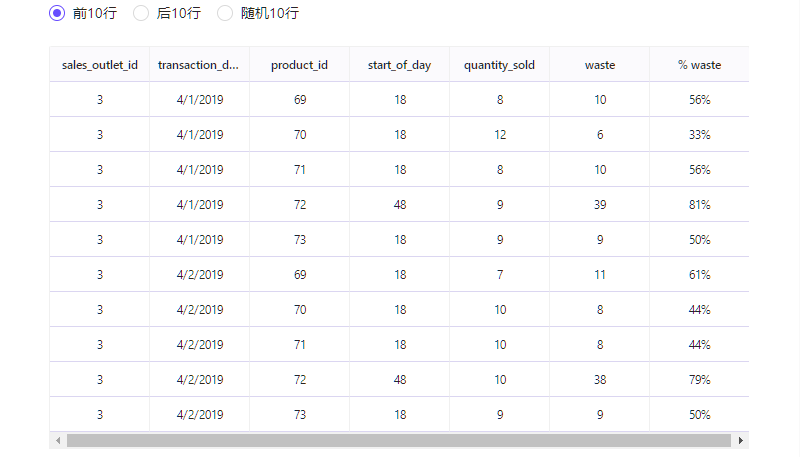Image resolution: width=800 pixels, height=457 pixels.
Task: Click the 33% waste cell
Action: coord(699,135)
